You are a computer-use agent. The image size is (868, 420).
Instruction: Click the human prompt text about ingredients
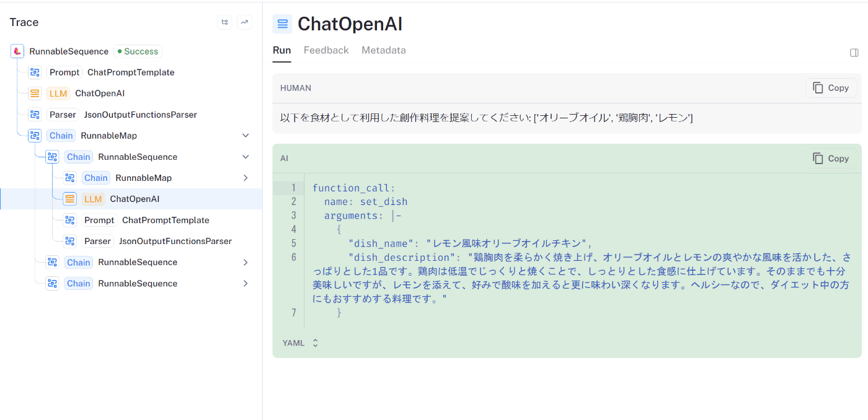coord(487,118)
